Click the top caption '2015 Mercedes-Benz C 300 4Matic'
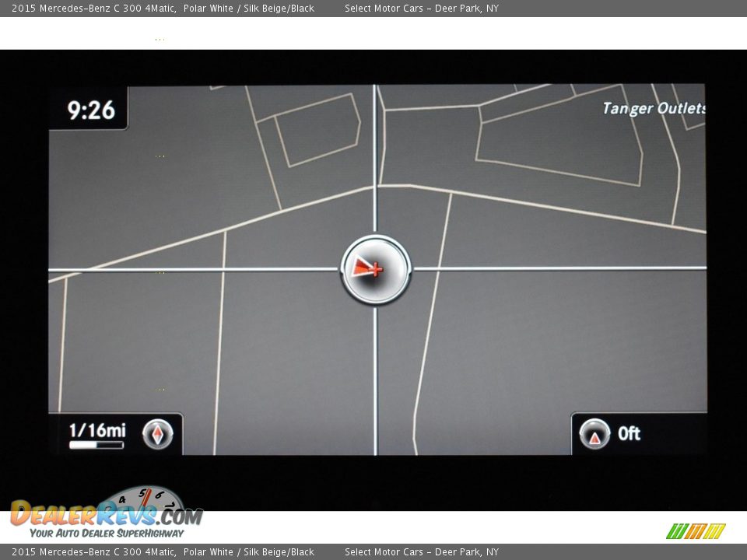 tap(93, 8)
